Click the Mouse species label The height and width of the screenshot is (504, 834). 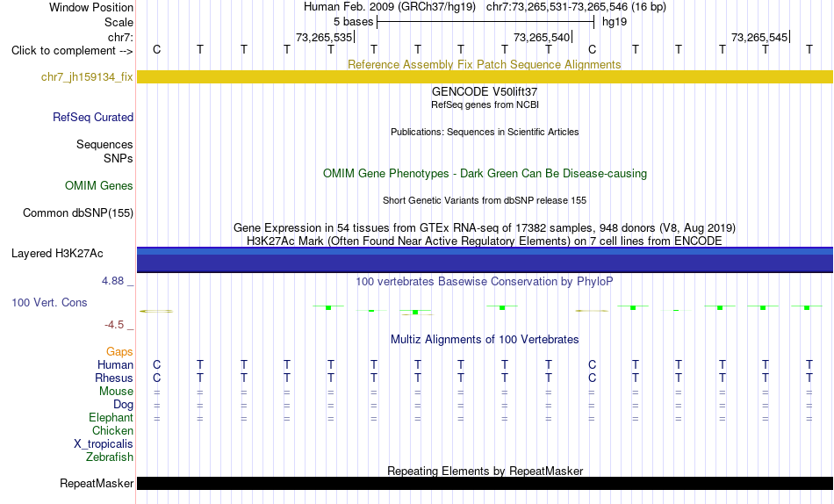click(x=116, y=392)
